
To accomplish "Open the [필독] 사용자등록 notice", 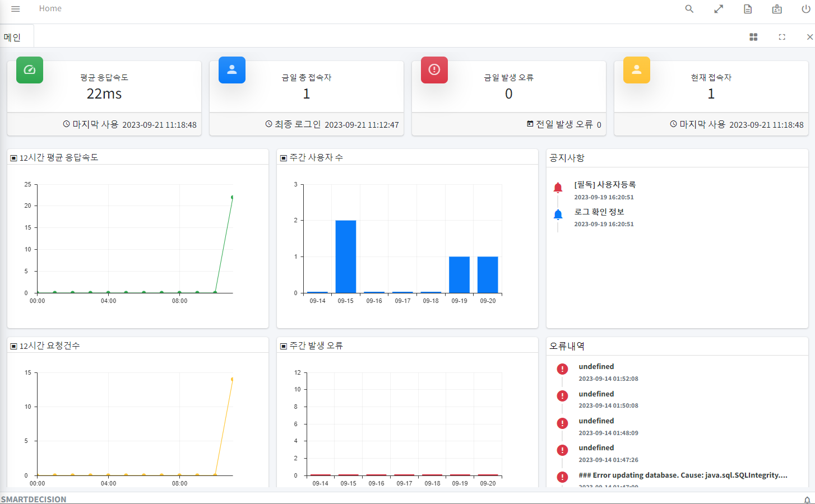I will coord(605,185).
